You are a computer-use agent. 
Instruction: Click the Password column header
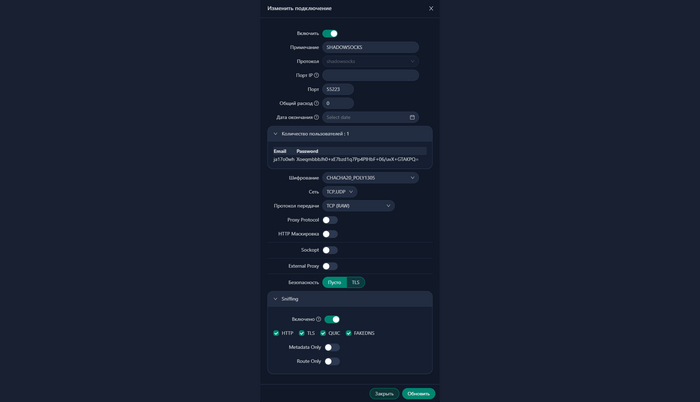click(307, 151)
